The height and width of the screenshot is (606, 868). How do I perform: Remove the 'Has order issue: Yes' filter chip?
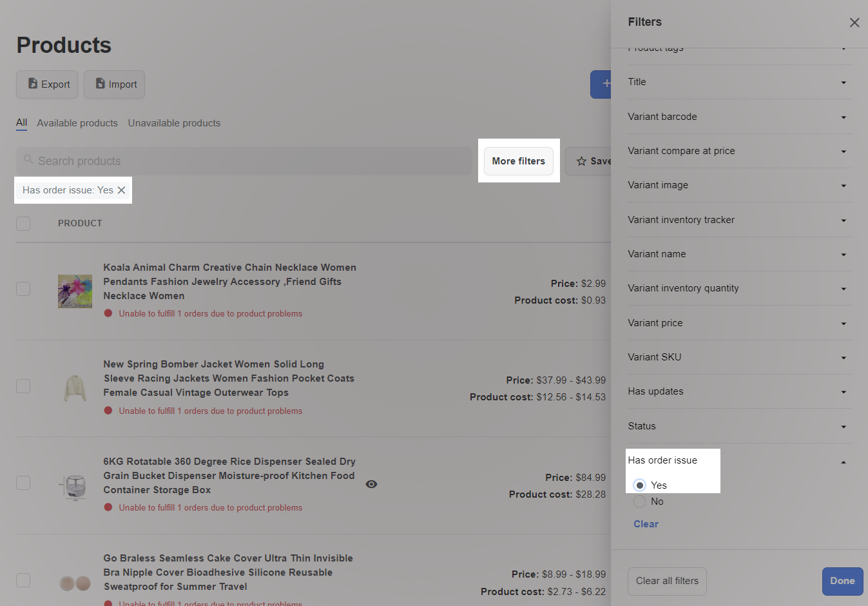point(121,190)
